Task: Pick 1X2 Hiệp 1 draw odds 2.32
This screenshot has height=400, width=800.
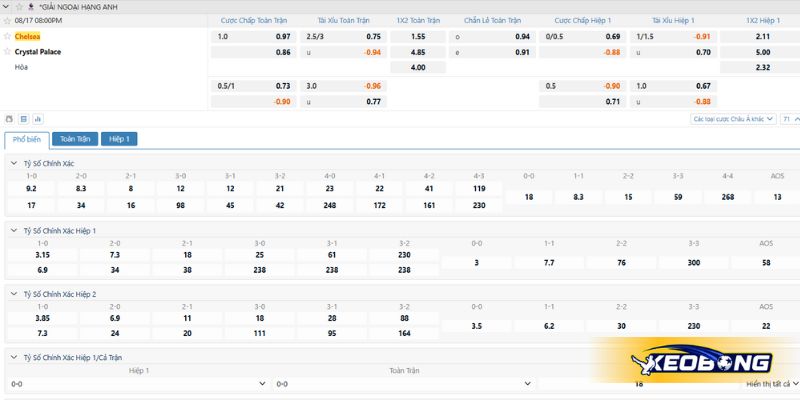Action: 760,67
